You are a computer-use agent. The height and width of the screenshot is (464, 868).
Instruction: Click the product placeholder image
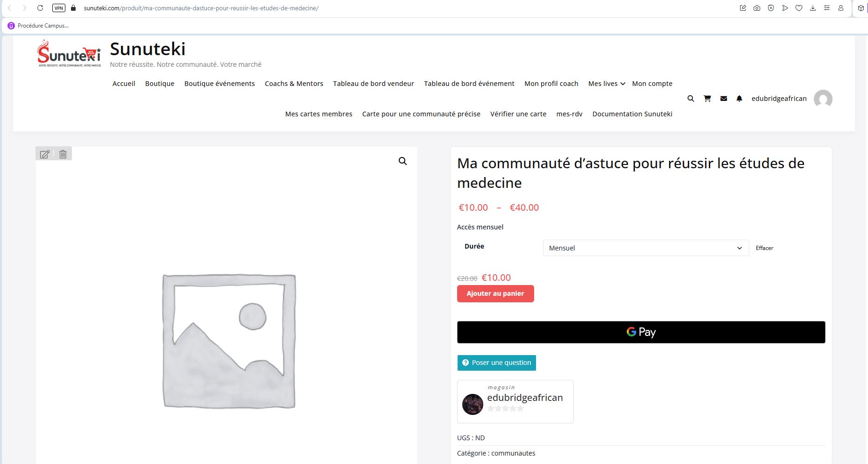229,341
